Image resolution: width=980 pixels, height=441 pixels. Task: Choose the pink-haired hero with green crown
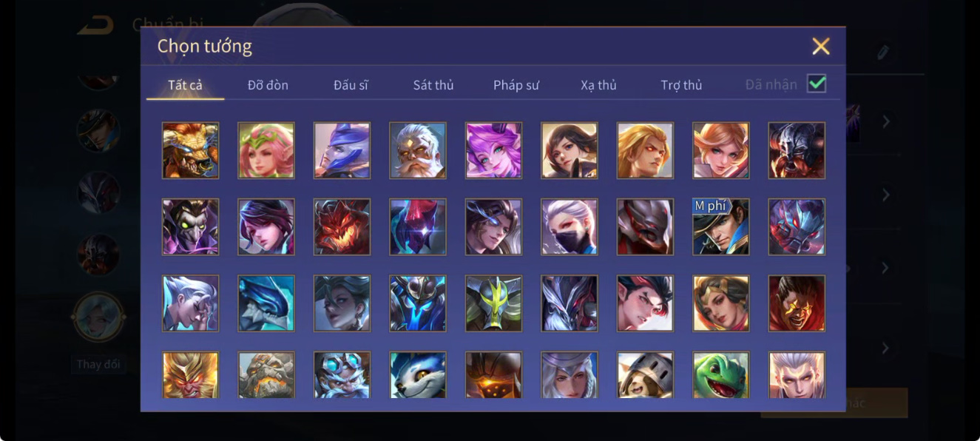click(x=266, y=150)
